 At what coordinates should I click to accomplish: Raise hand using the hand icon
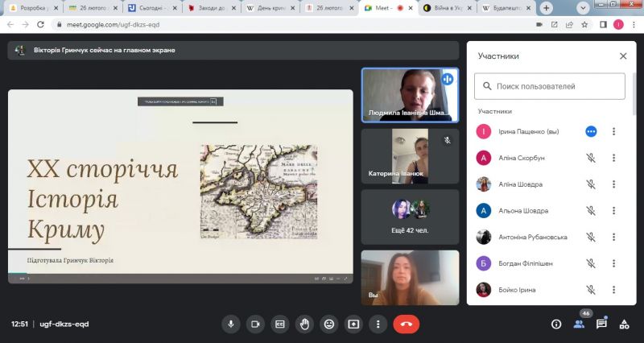304,324
